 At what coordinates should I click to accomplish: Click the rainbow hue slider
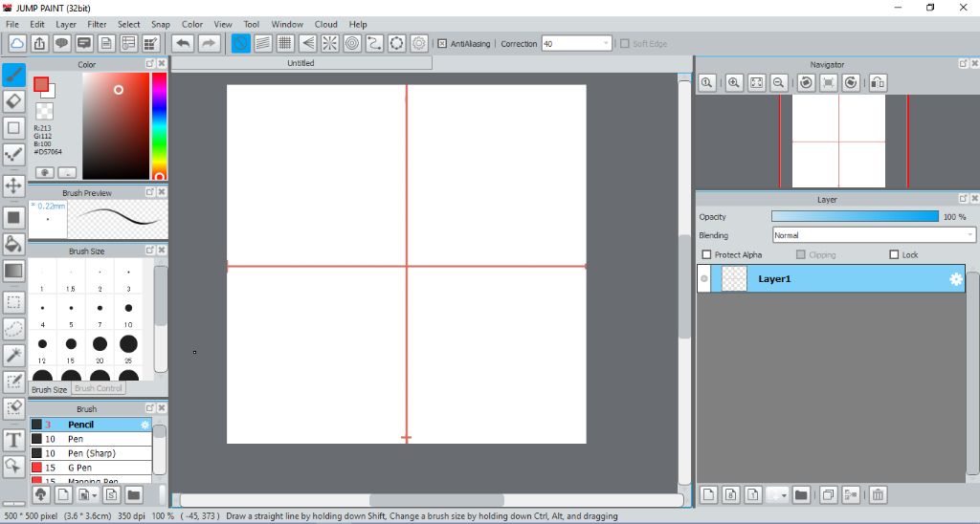[160, 126]
